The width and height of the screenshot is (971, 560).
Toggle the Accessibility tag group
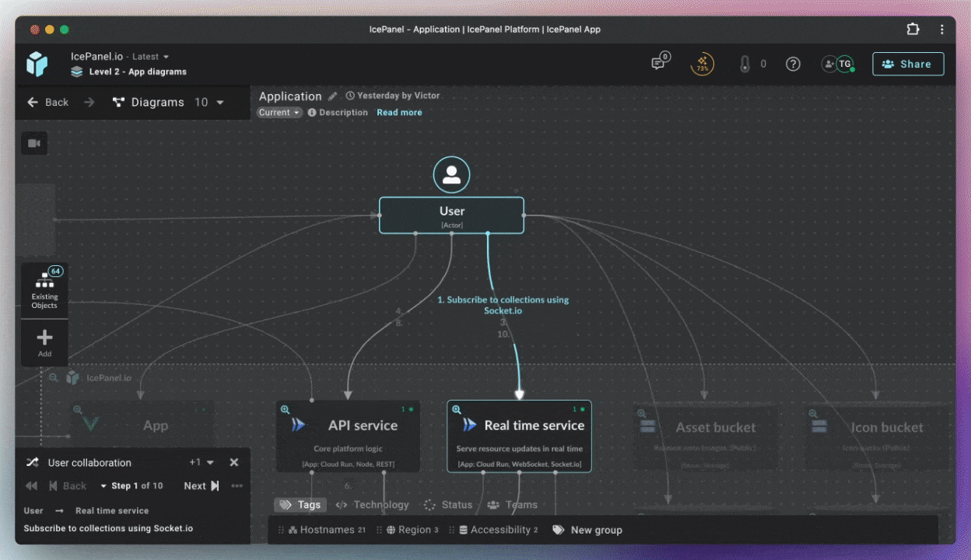click(x=498, y=530)
